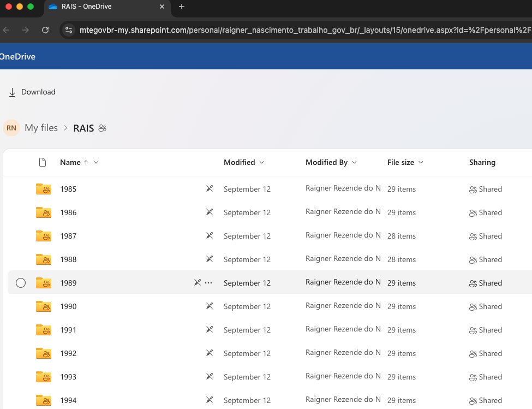
Task: Open the 1985 shared folder icon
Action: click(44, 189)
